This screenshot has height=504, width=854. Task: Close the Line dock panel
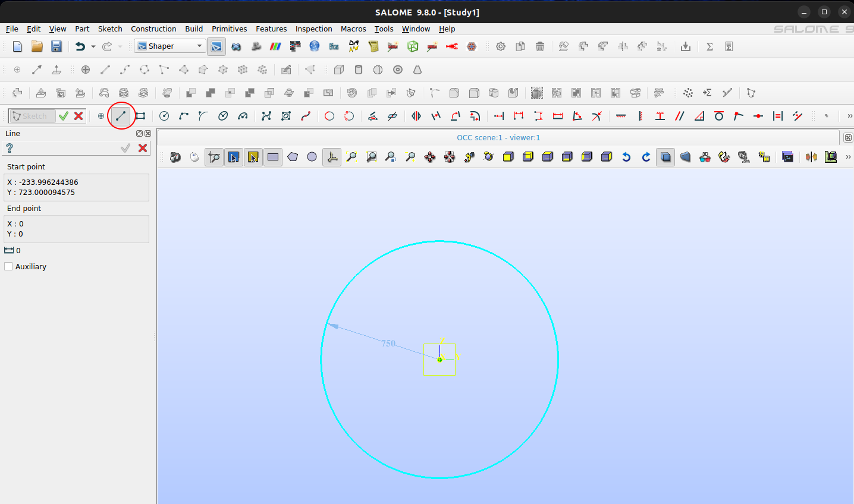[x=148, y=134]
